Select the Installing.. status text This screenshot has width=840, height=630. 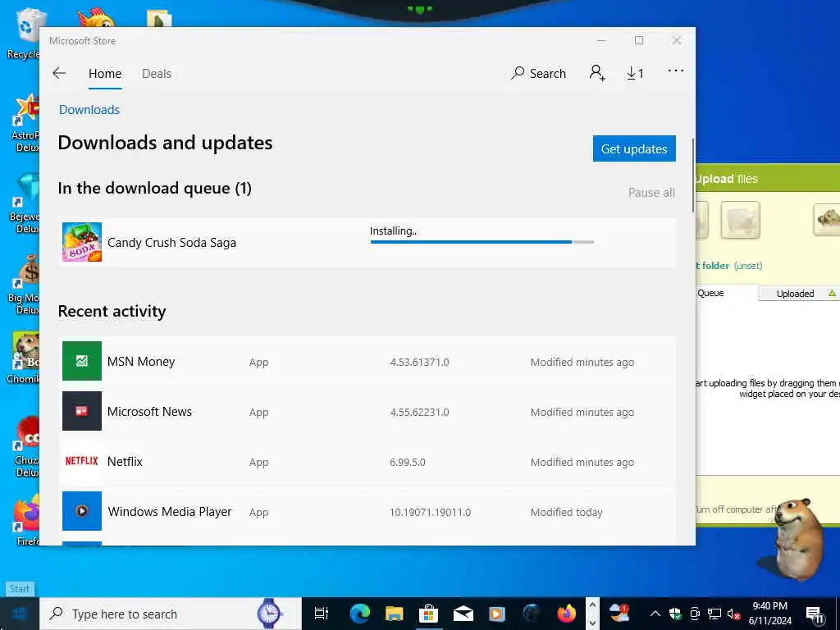(393, 231)
